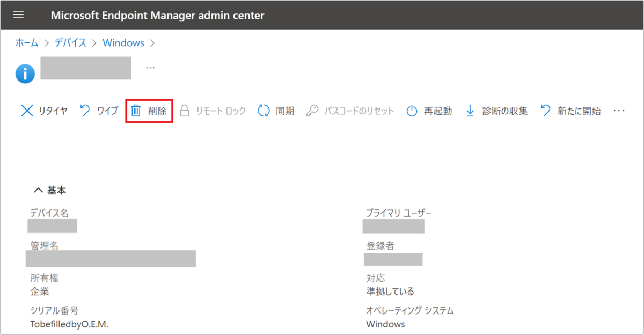Image resolution: width=644 pixels, height=335 pixels.
Task: Go to Windows breadcrumb link
Action: click(123, 43)
